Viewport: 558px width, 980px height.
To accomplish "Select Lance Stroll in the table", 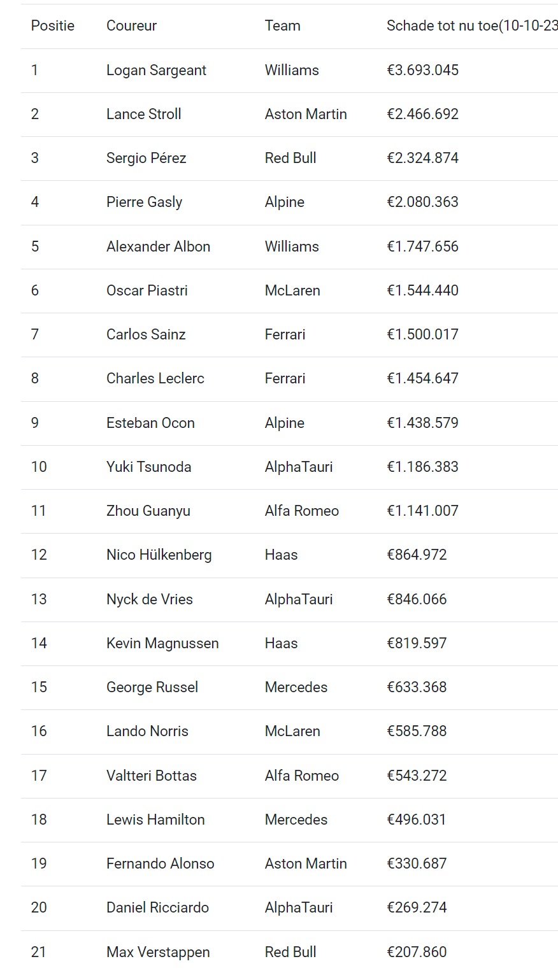I will (144, 114).
